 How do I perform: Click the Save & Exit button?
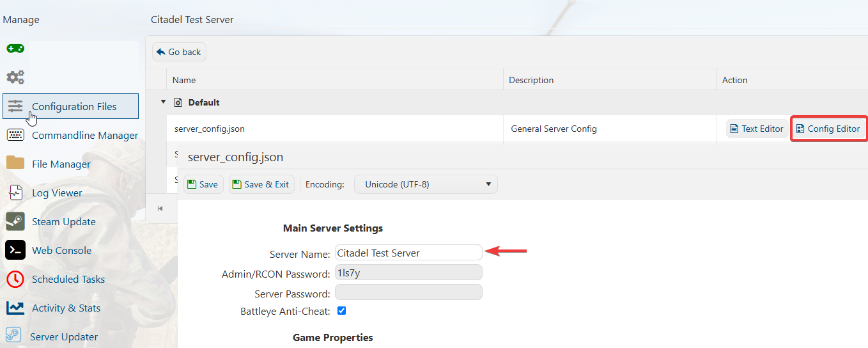pyautogui.click(x=261, y=184)
